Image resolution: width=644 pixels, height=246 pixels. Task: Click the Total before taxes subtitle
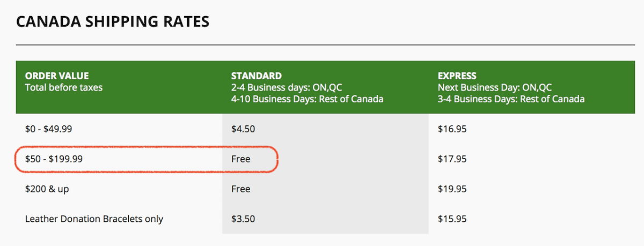(63, 87)
